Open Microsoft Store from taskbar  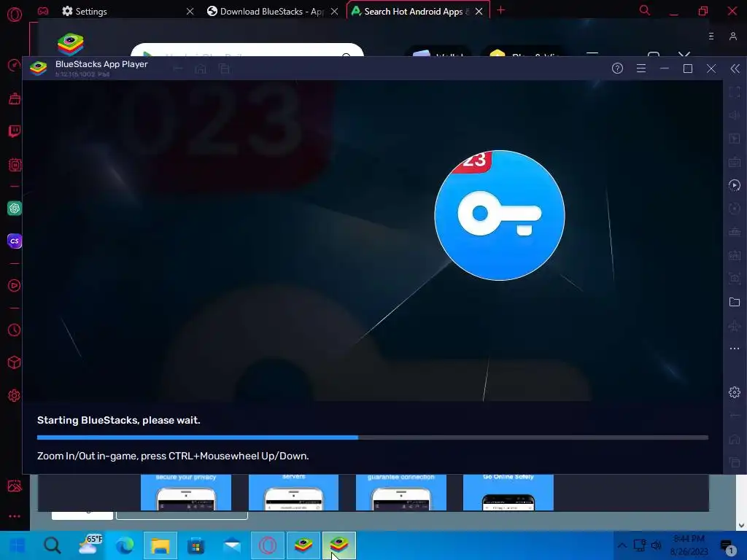tap(196, 545)
